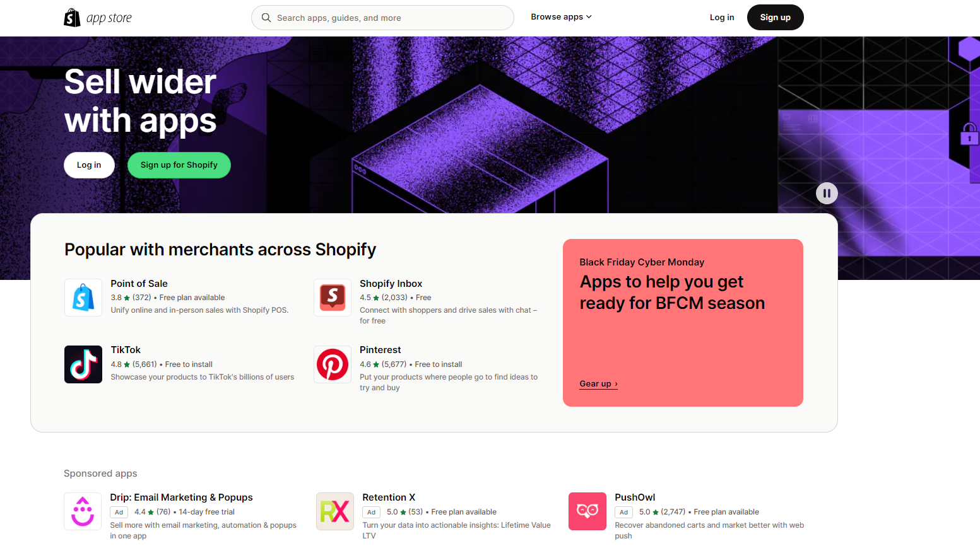Click the black Sign up button
The width and height of the screenshot is (980, 558).
point(775,18)
